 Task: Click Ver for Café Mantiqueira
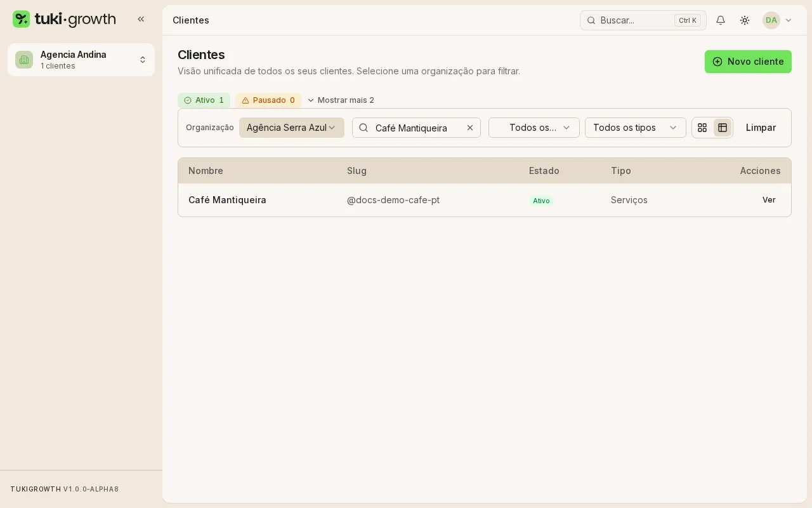tap(769, 200)
